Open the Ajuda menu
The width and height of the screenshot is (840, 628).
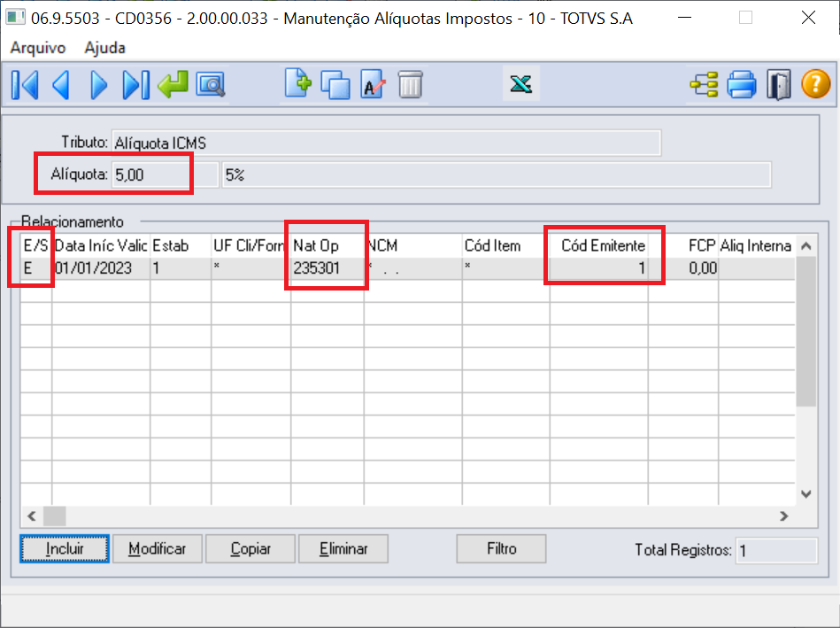[105, 48]
